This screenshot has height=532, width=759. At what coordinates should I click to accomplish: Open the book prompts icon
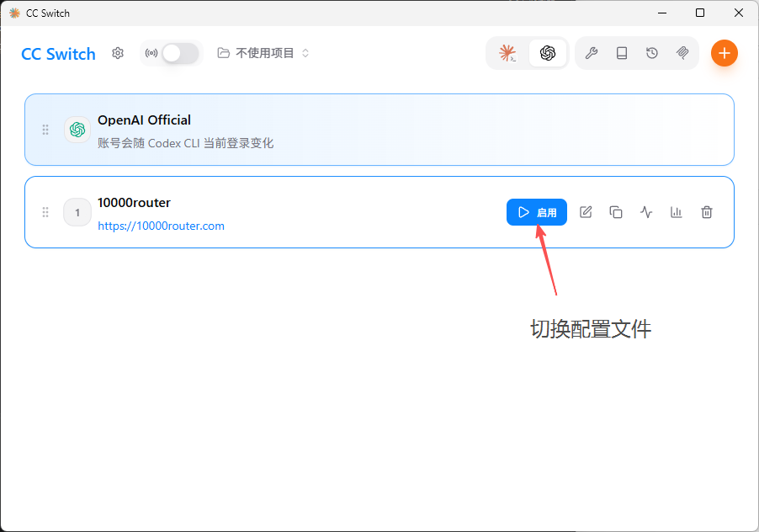pyautogui.click(x=622, y=53)
